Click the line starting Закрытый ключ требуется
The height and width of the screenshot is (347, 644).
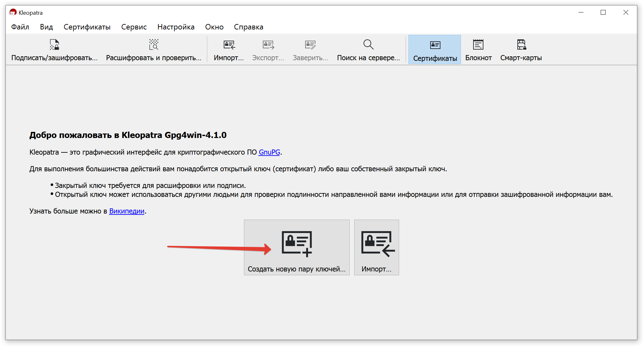(x=150, y=186)
